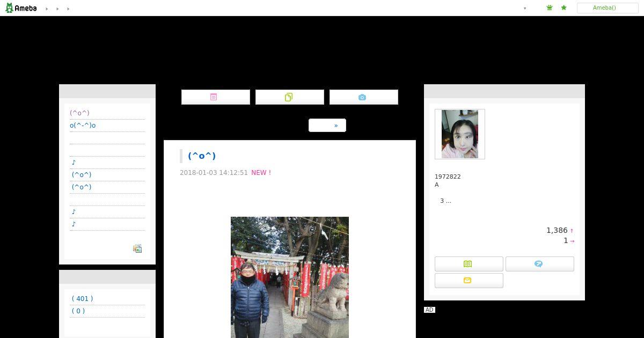Click the list icon below recent entries

tap(137, 248)
